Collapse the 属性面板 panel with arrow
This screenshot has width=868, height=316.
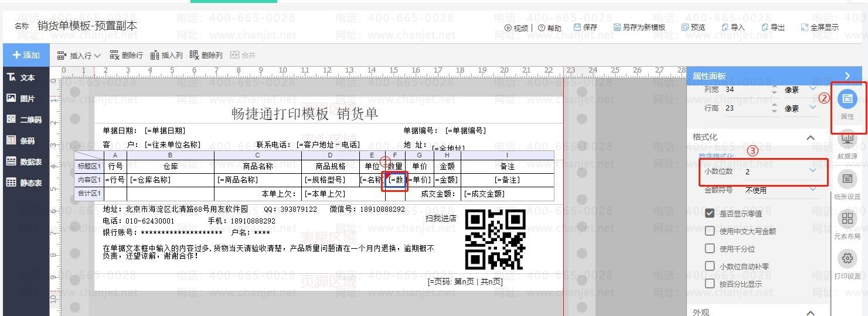tap(847, 76)
